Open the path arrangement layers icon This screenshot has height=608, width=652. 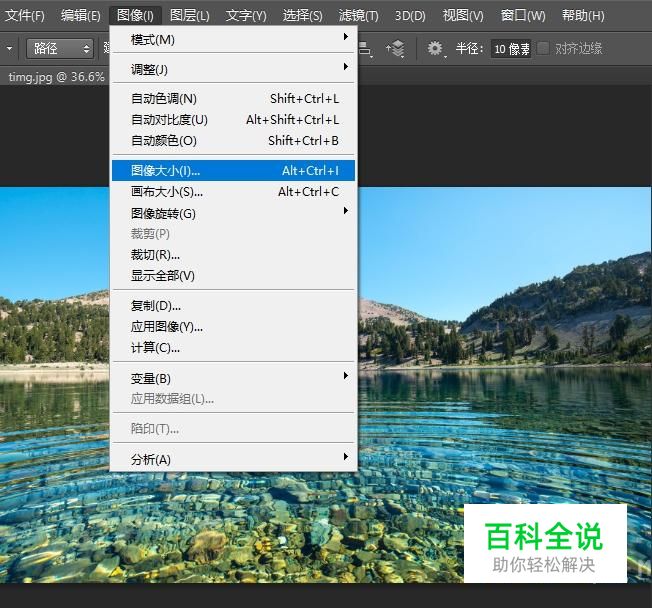pos(395,49)
